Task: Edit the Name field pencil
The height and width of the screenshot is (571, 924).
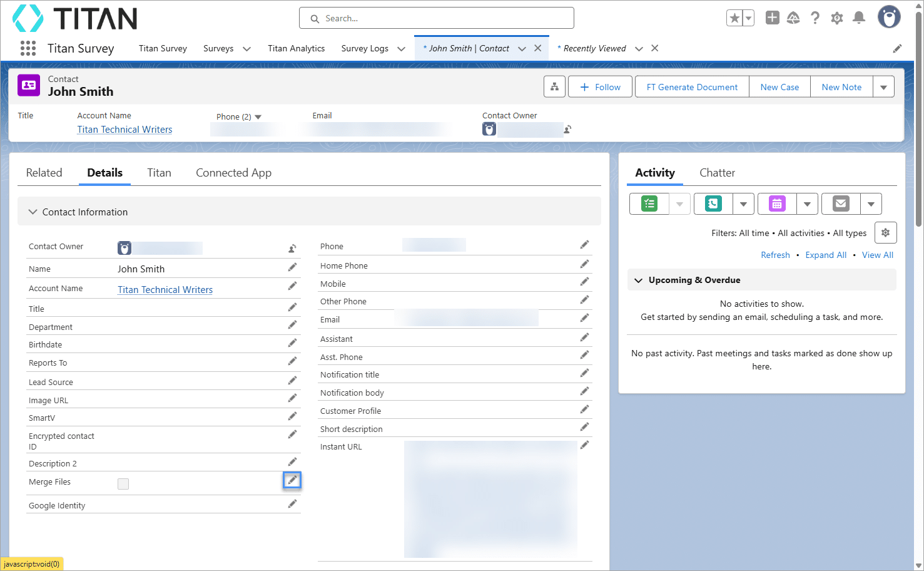Action: 292,267
